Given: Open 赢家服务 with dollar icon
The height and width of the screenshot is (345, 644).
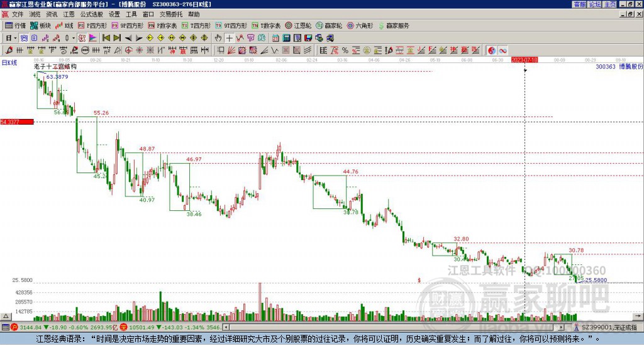Looking at the screenshot, I should point(394,25).
